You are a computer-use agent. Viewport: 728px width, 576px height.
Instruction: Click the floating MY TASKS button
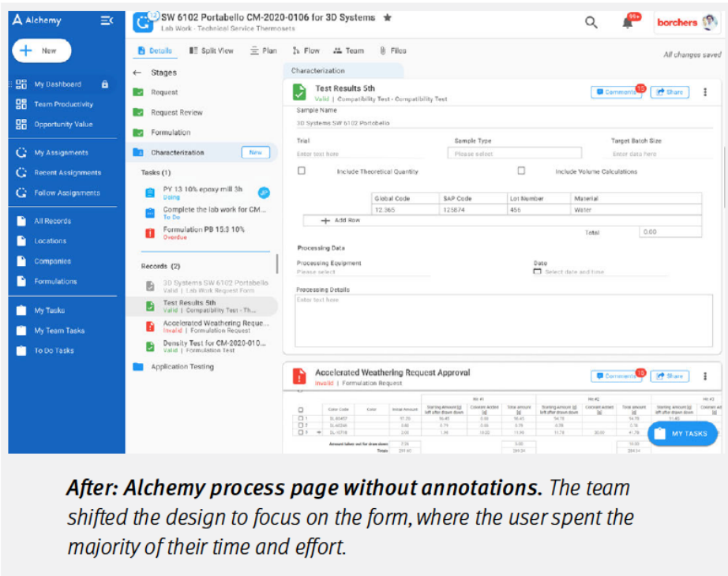(682, 433)
